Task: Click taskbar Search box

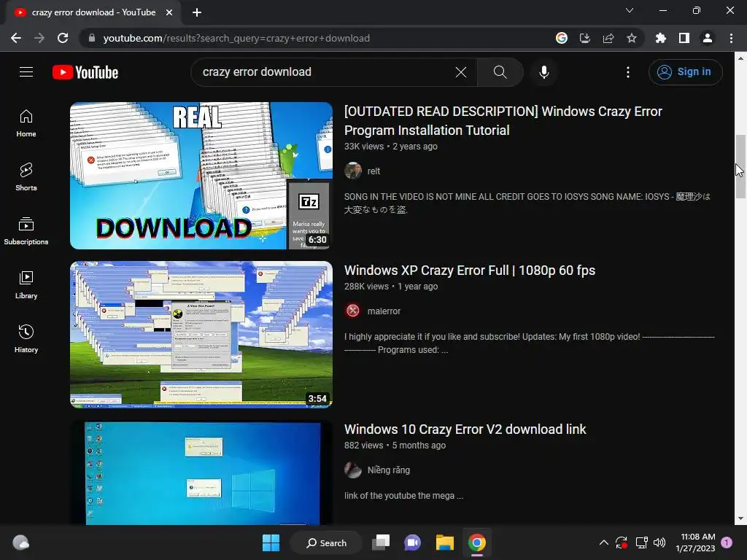Action: coord(326,542)
